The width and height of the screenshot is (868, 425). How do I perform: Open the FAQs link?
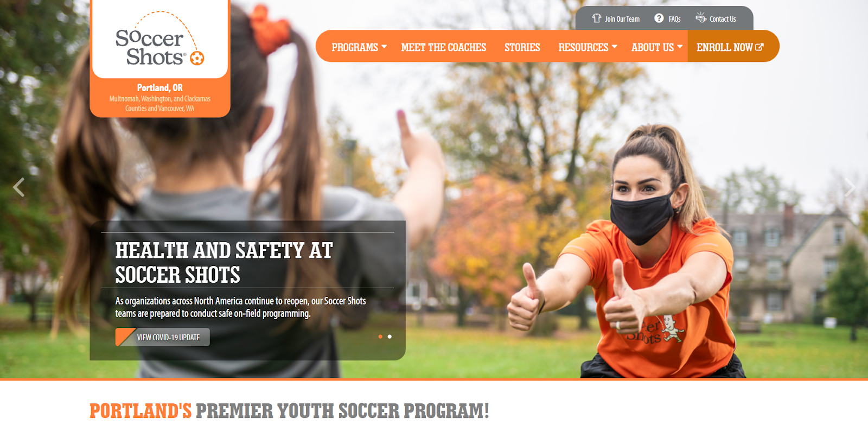click(674, 19)
